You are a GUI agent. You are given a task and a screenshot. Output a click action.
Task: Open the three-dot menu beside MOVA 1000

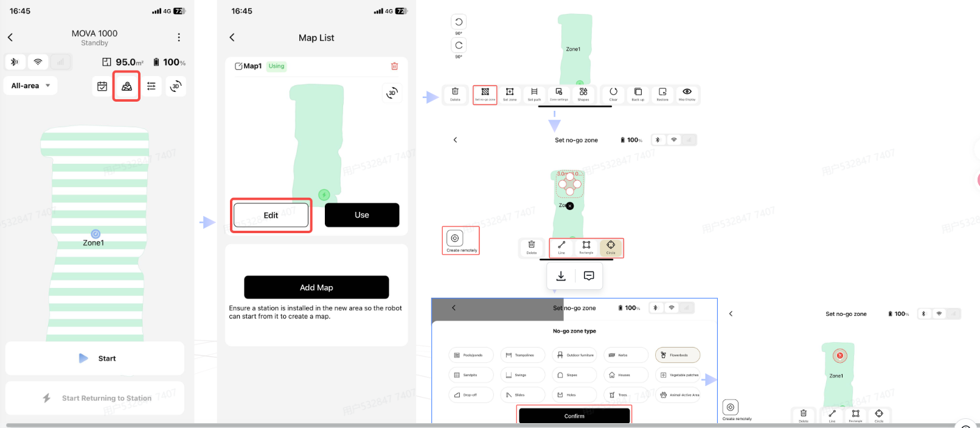pyautogui.click(x=179, y=37)
